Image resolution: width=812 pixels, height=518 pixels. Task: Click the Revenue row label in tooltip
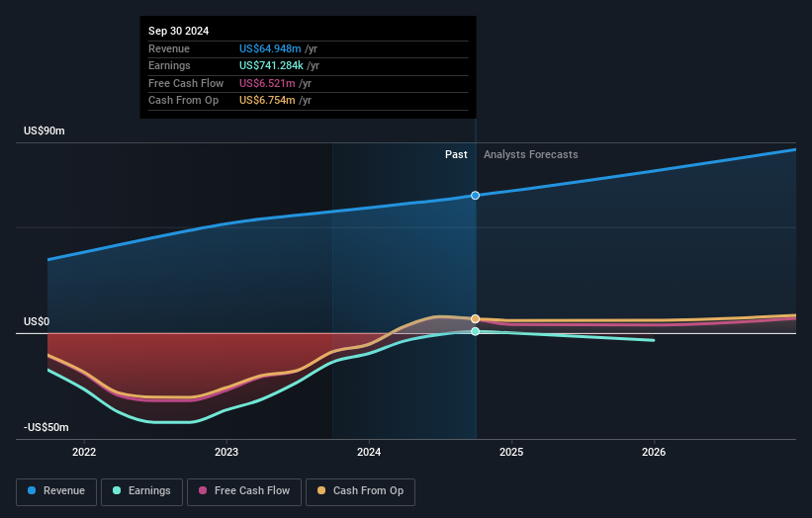(x=169, y=48)
